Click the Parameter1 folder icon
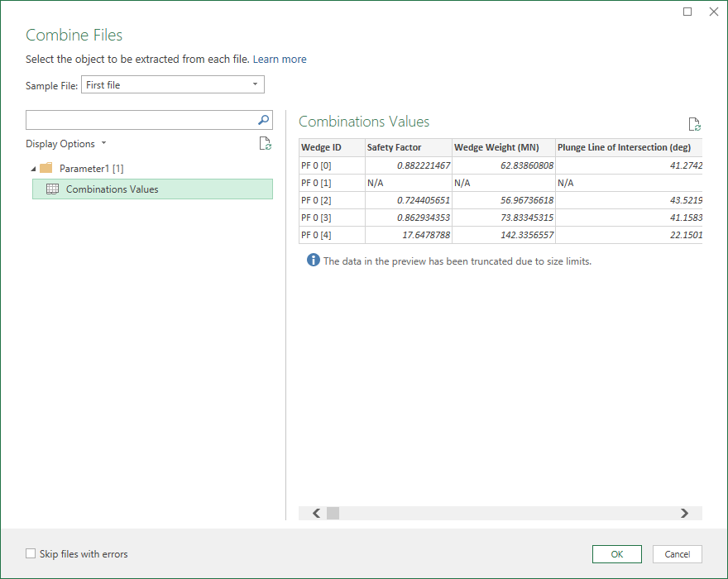The height and width of the screenshot is (579, 728). point(45,166)
